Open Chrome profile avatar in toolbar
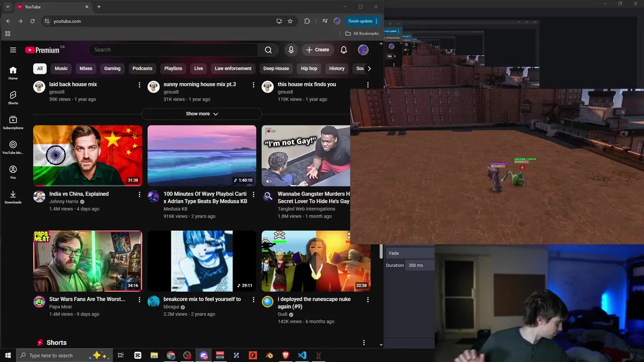The width and height of the screenshot is (644, 362). click(337, 21)
